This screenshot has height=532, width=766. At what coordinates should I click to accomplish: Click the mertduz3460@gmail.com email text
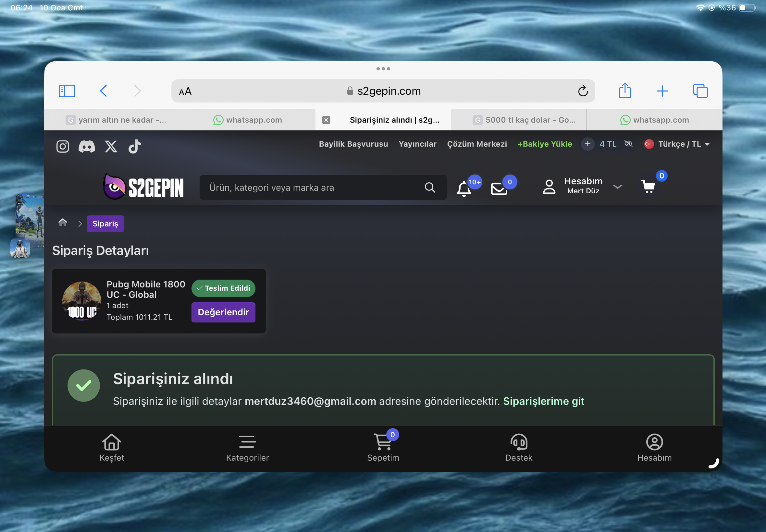[311, 401]
